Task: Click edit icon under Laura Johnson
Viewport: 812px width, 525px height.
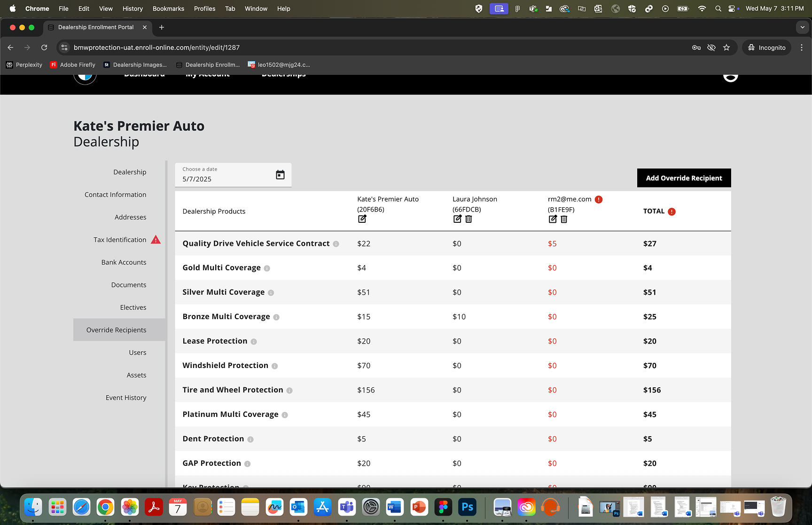Action: click(457, 219)
